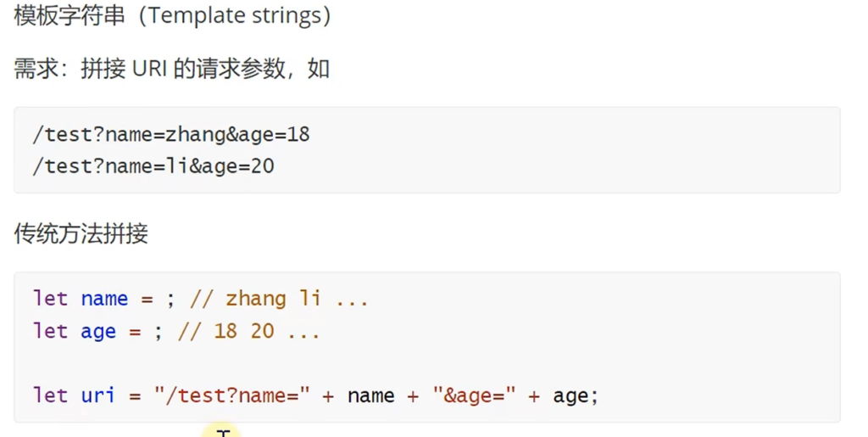
Task: Click the string "/test?name=" in the uri line
Action: pos(231,395)
